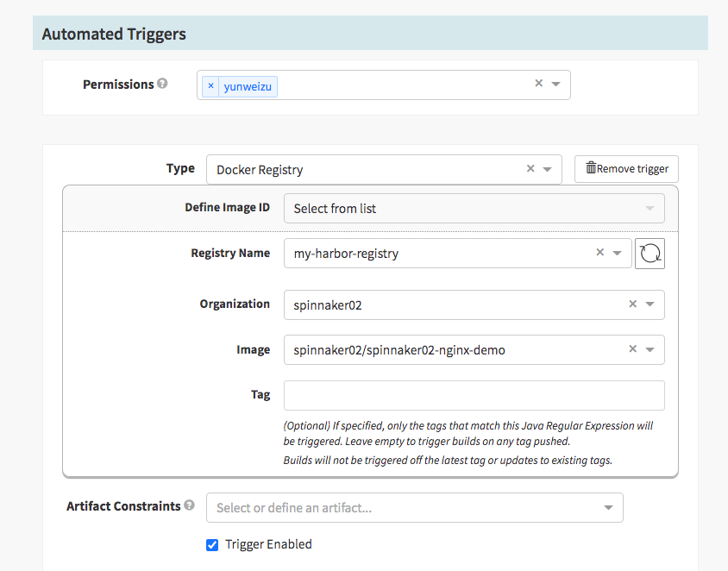Clear the spinnaker02 organization value
This screenshot has width=728, height=571.
coord(632,304)
